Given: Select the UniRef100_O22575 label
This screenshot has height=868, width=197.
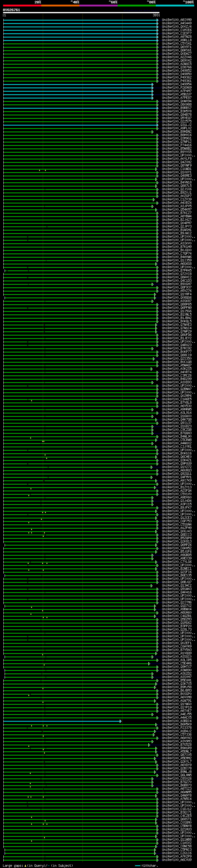Looking at the screenshot, I should tap(177, 121).
